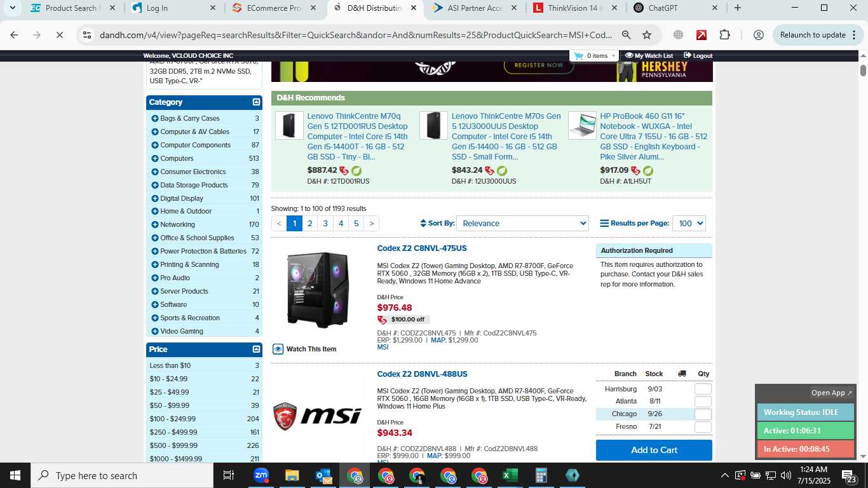Expand the Data Storage Products plus icon
The width and height of the screenshot is (868, 488).
point(155,185)
